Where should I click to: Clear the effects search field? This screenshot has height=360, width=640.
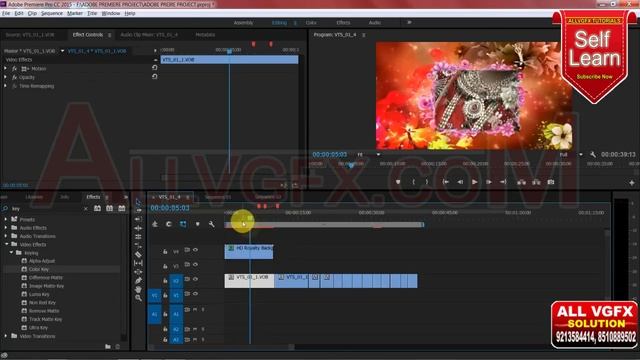(x=85, y=209)
